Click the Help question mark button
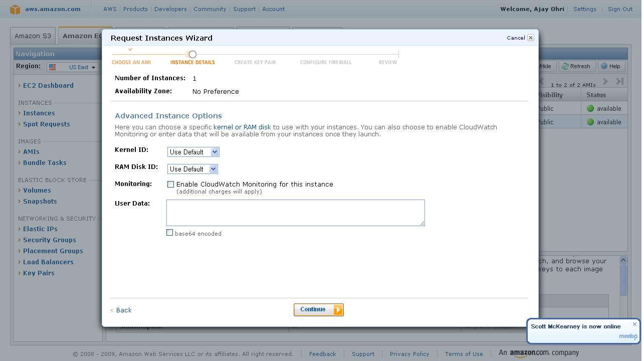 [610, 66]
